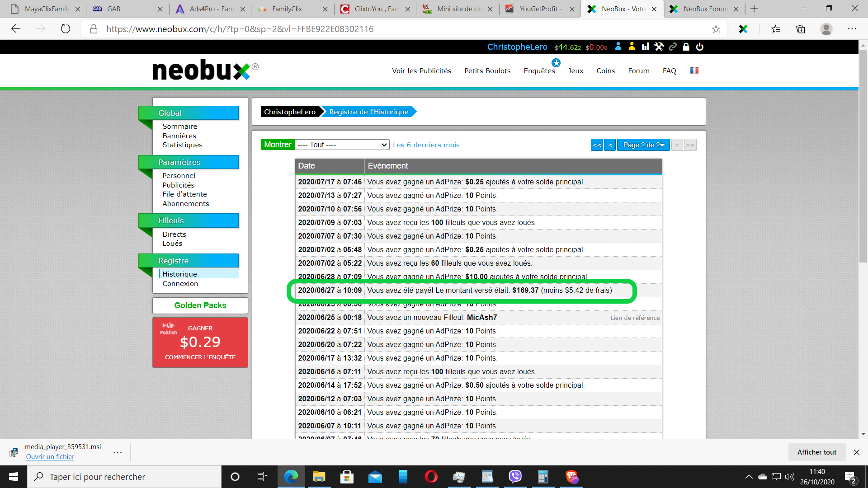The height and width of the screenshot is (488, 868).
Task: Go to first page button
Action: tap(597, 145)
